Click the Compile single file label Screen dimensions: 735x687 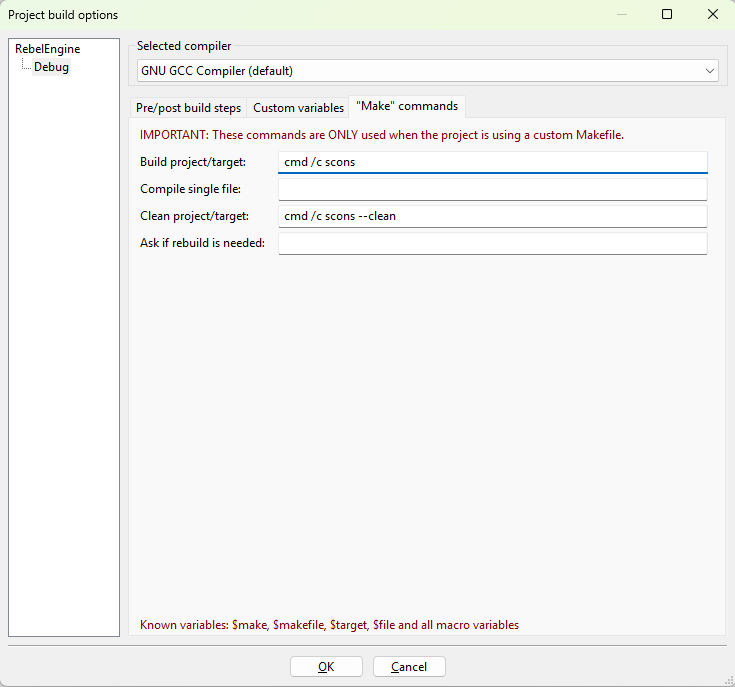pyautogui.click(x=190, y=189)
